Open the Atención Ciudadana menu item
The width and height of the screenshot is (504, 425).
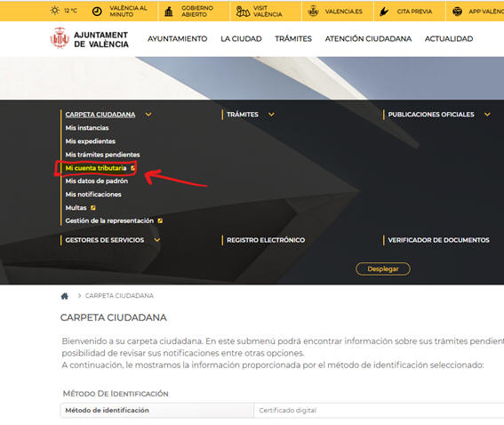pyautogui.click(x=368, y=39)
